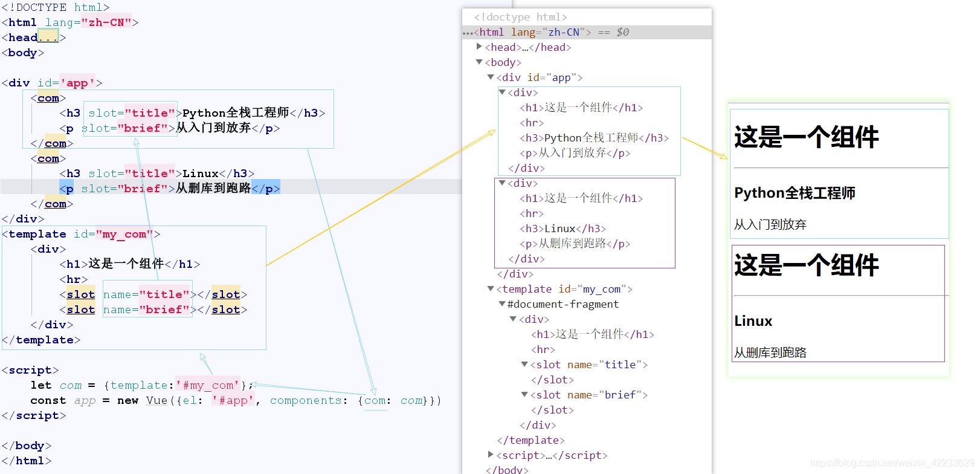Click the <!DOCTYPE html> line in the editor

point(56,7)
